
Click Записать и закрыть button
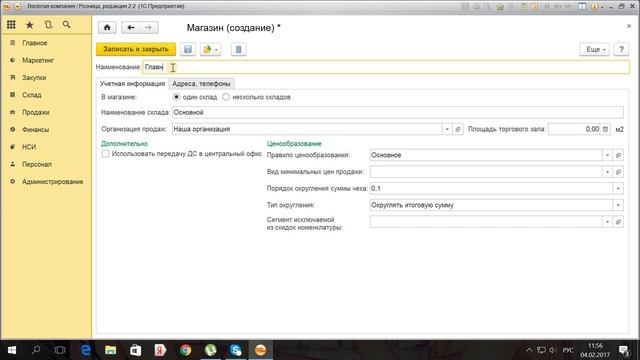[136, 49]
